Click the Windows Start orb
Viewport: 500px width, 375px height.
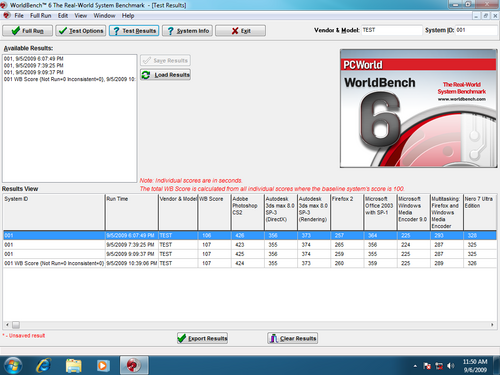(13, 366)
